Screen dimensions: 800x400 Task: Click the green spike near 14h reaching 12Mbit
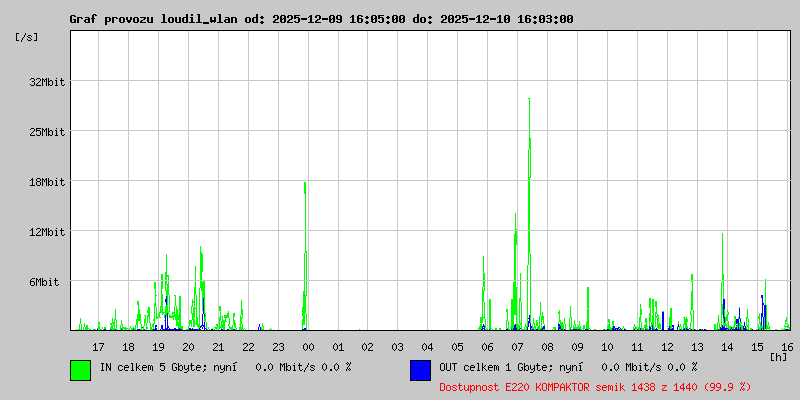click(x=722, y=281)
